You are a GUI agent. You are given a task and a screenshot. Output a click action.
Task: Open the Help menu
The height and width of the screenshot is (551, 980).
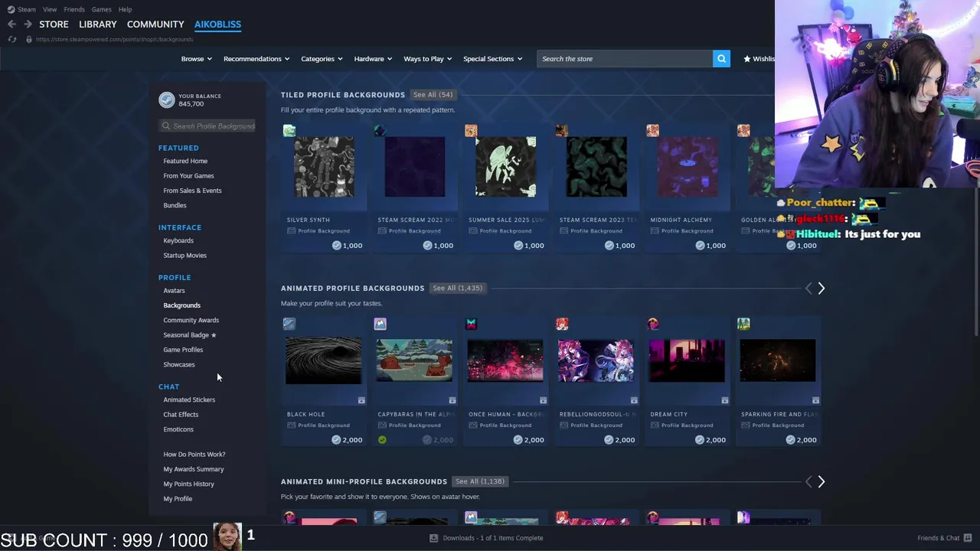coord(125,9)
